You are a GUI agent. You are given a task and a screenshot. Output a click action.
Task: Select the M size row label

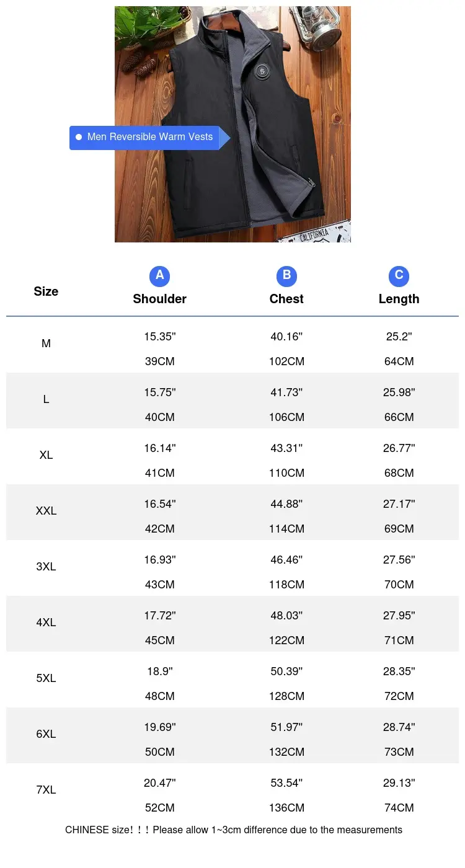46,343
